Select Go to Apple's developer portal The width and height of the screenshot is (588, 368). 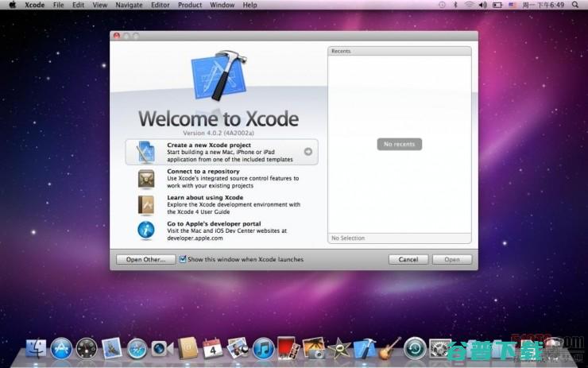point(222,230)
